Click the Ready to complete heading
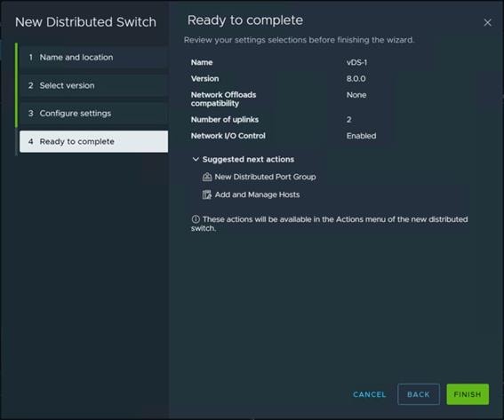Image resolution: width=504 pixels, height=420 pixels. pyautogui.click(x=245, y=20)
